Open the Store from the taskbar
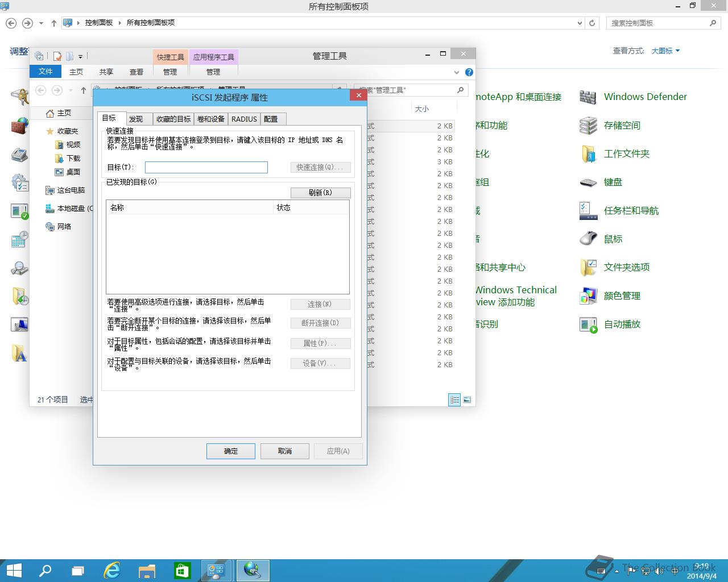Image resolution: width=728 pixels, height=582 pixels. coord(182,571)
